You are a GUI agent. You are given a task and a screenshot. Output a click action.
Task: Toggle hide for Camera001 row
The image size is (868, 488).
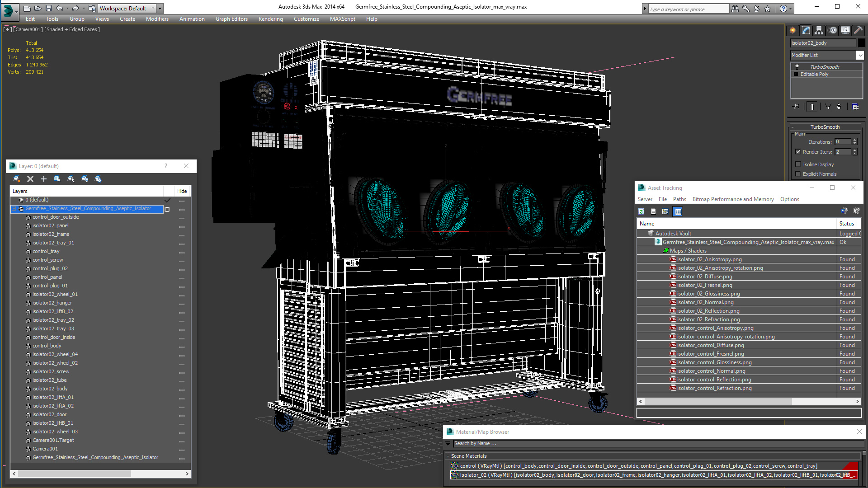tap(182, 450)
